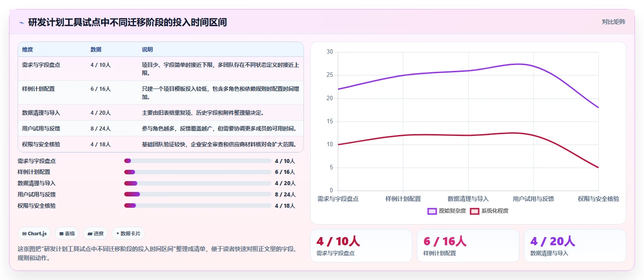Click the 用户试用与反馈 progress bar
644x280 pixels.
pos(198,195)
